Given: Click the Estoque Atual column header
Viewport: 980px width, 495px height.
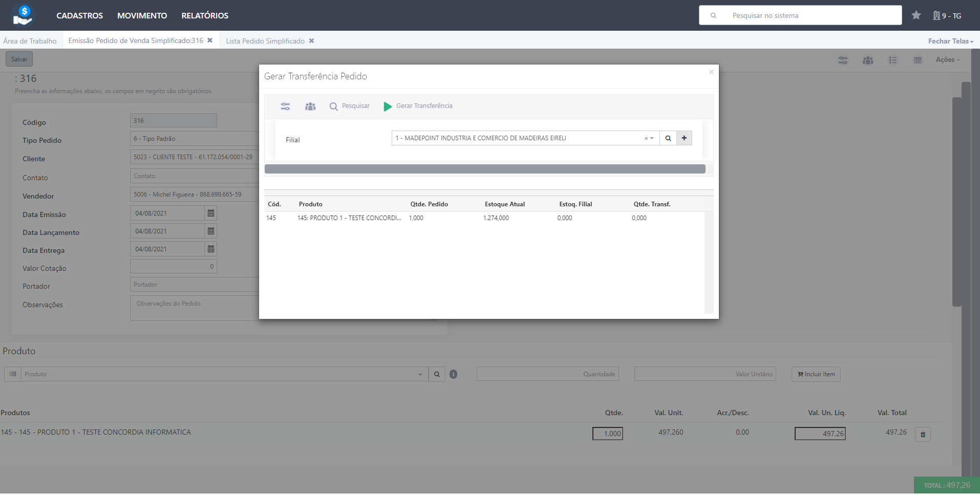Looking at the screenshot, I should tap(505, 204).
